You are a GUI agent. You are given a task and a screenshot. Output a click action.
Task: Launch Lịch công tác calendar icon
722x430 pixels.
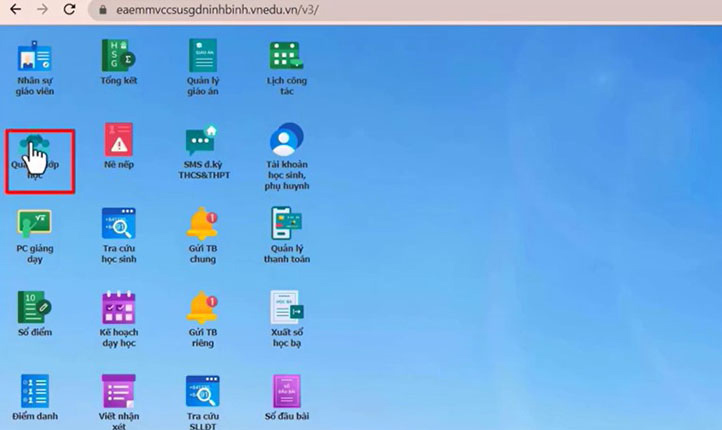286,56
